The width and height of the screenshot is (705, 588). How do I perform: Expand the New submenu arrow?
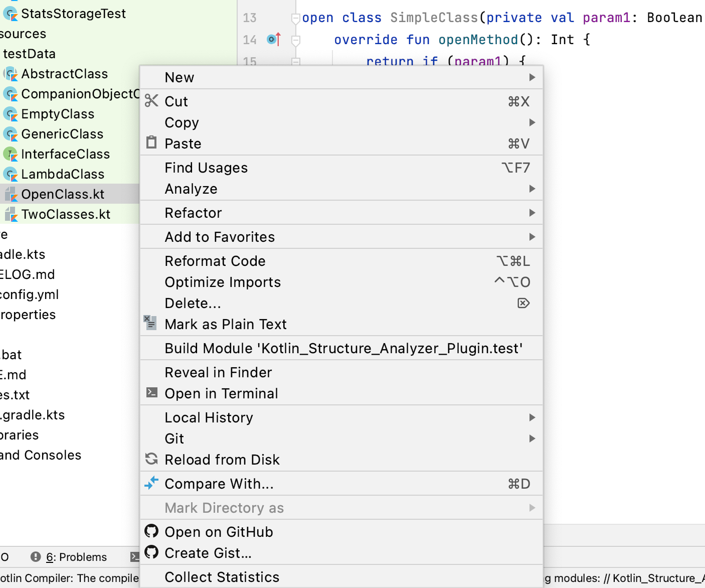532,77
